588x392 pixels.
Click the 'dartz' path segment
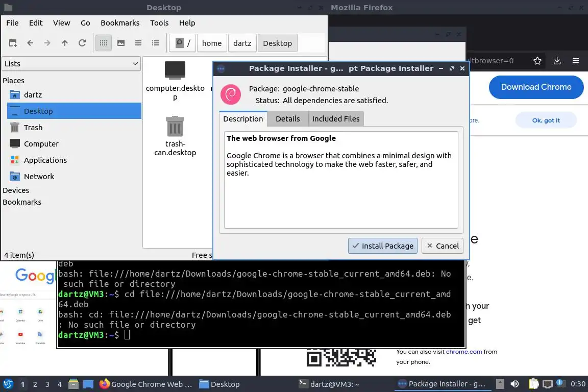pos(242,43)
